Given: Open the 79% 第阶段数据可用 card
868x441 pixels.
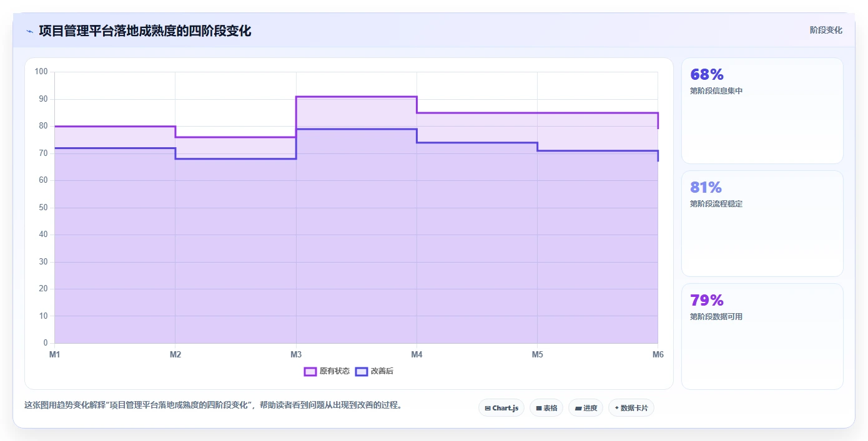Looking at the screenshot, I should 762,337.
